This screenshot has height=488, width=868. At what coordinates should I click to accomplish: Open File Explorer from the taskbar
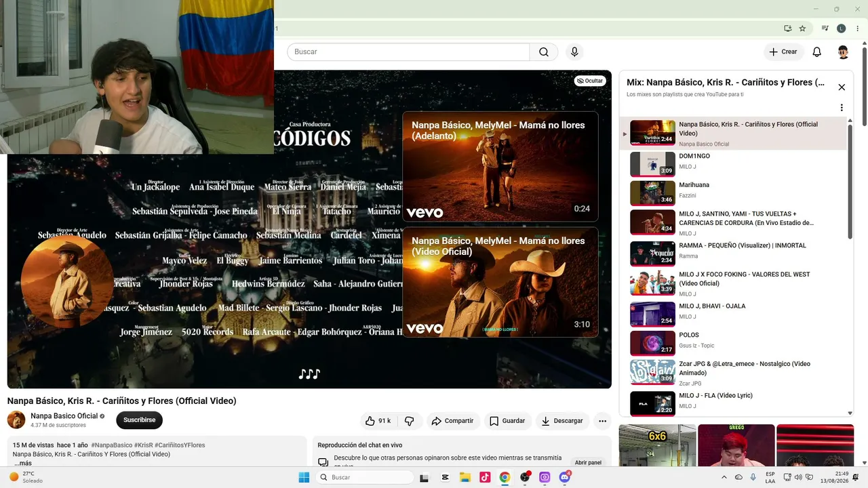coord(465,477)
